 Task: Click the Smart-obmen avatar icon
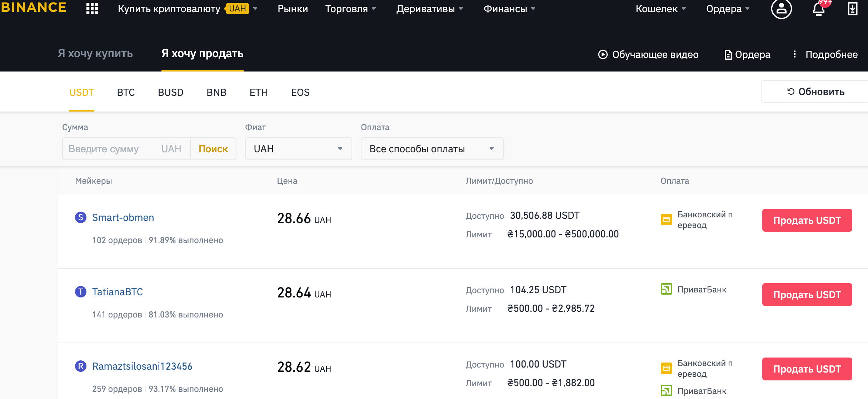point(81,217)
